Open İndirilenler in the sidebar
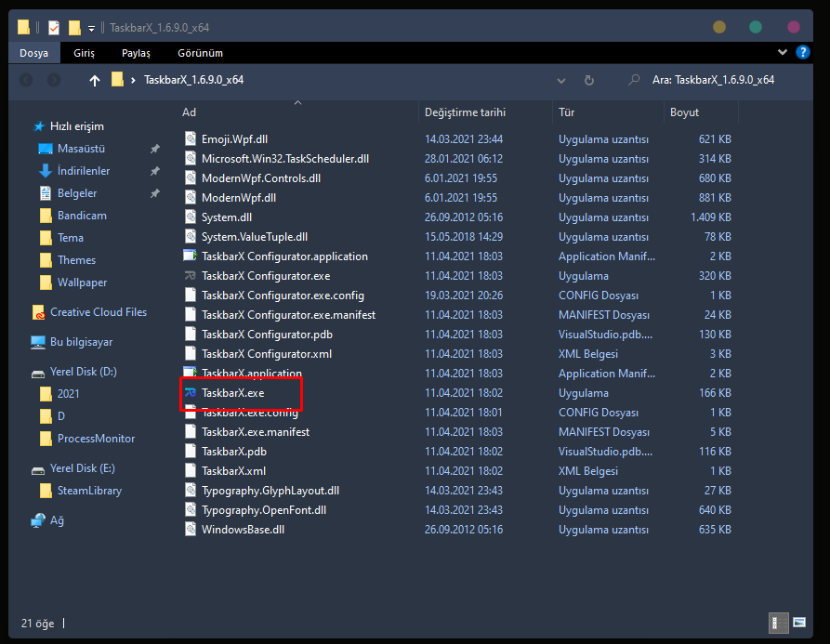The width and height of the screenshot is (830, 644). [x=84, y=171]
